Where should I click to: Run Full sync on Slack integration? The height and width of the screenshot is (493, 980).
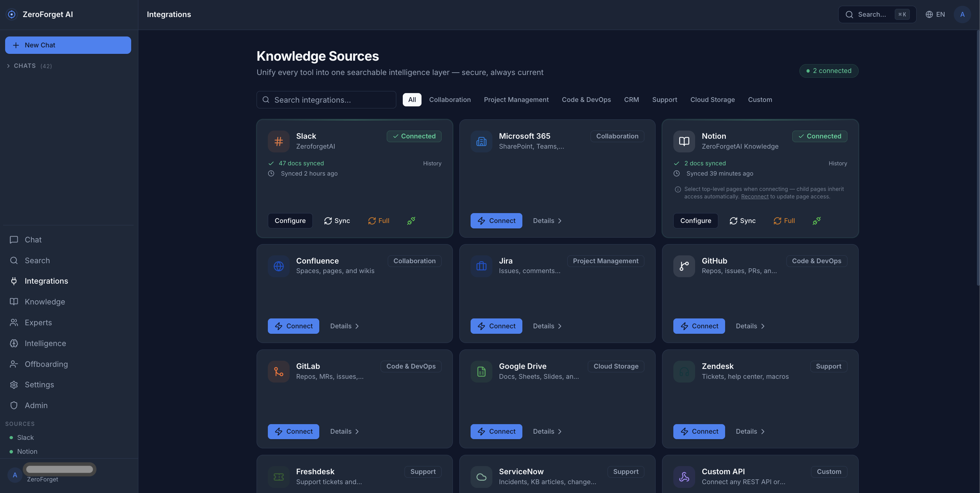point(379,221)
